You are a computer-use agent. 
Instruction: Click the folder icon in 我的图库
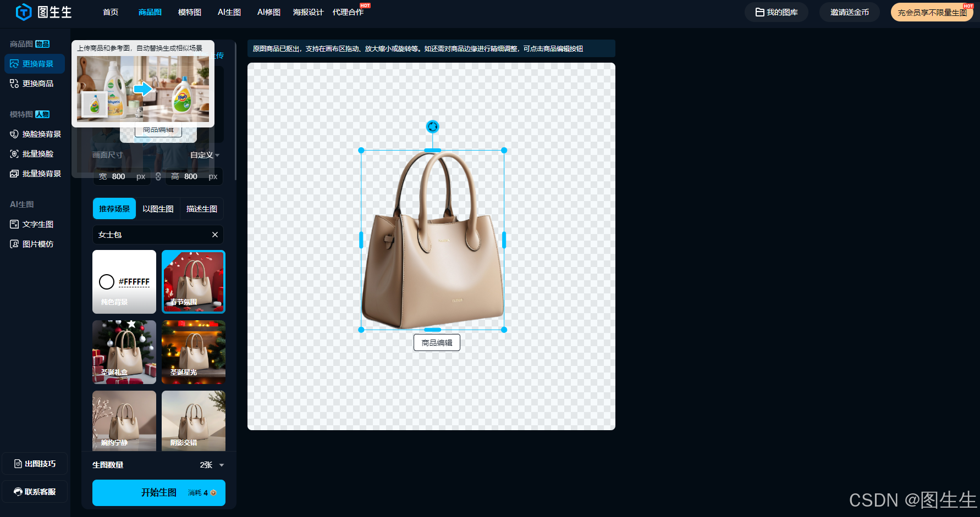click(x=759, y=12)
